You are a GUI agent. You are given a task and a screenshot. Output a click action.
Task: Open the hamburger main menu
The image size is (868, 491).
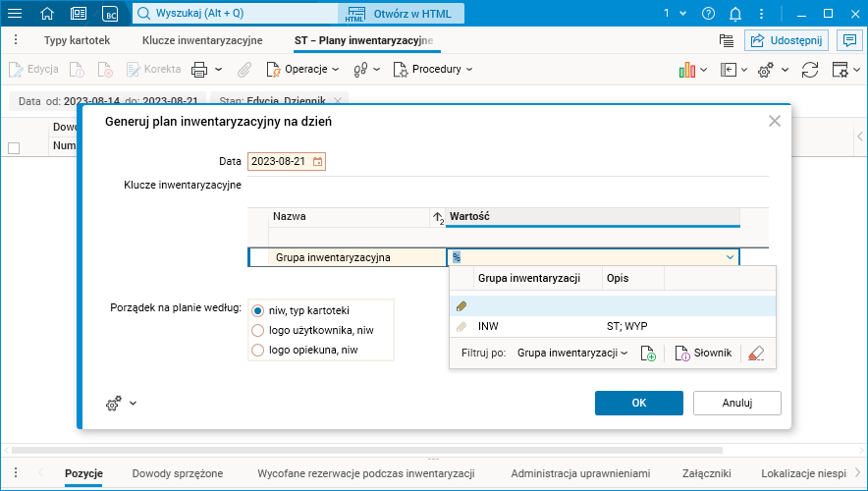(x=15, y=14)
